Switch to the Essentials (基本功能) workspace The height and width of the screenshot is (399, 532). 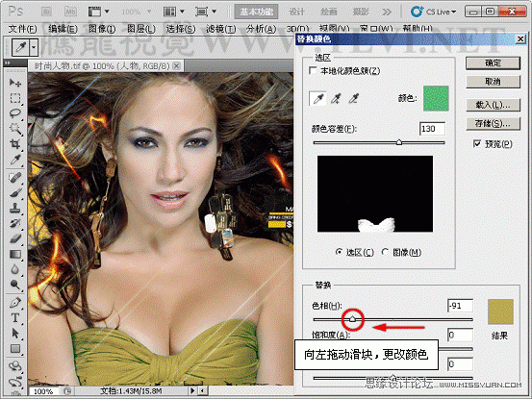coord(257,12)
